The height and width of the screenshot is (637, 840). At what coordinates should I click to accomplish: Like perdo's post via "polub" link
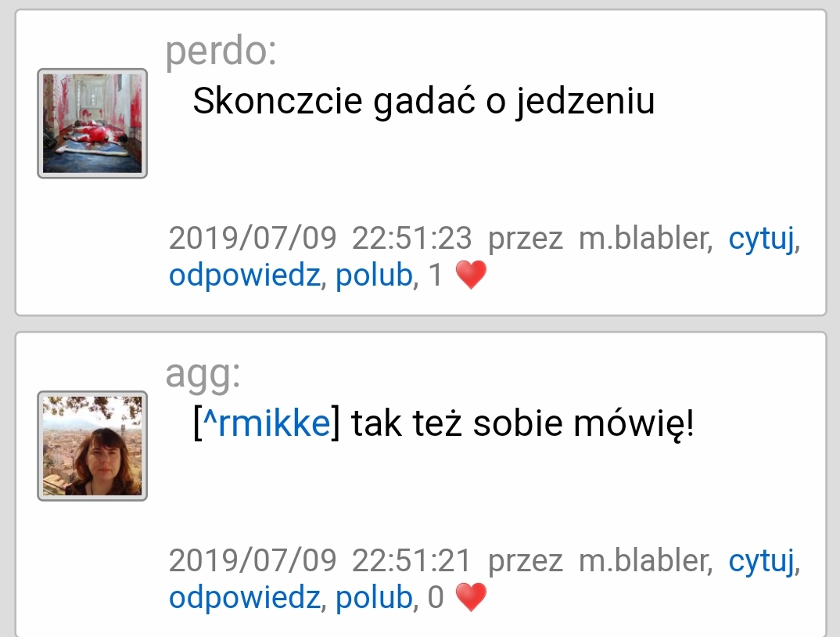point(373,275)
